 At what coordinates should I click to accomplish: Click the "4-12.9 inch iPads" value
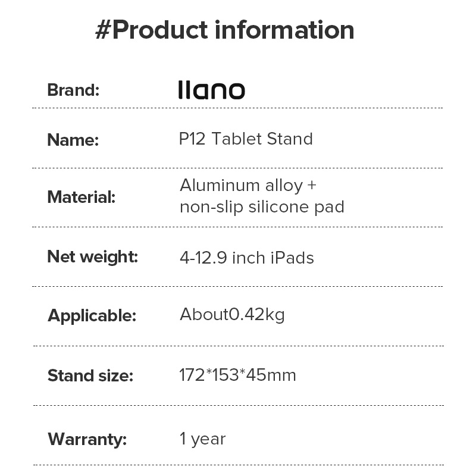pos(246,258)
